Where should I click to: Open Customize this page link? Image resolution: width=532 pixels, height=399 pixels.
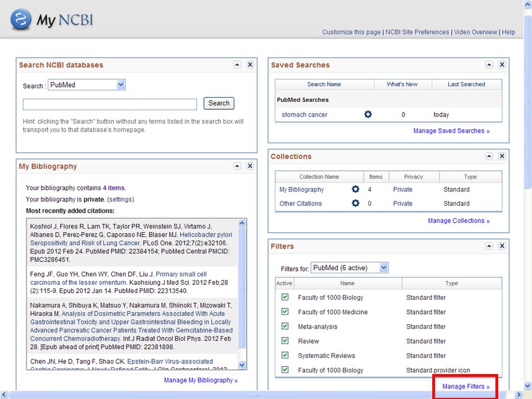pos(351,32)
